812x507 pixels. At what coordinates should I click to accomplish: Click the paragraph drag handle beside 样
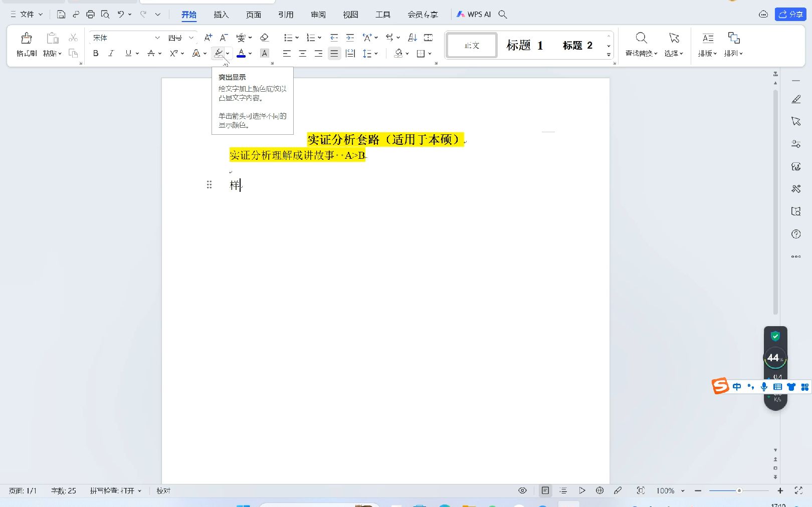tap(209, 185)
